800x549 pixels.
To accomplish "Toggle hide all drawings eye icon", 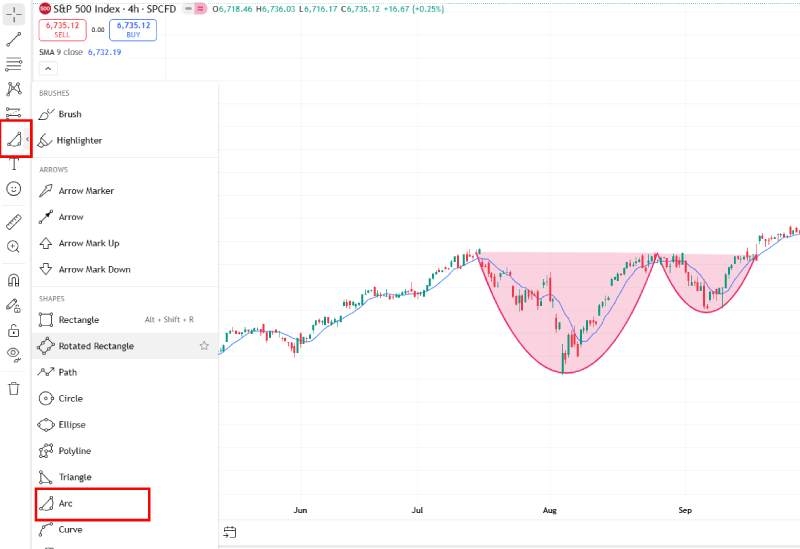I will coord(14,354).
